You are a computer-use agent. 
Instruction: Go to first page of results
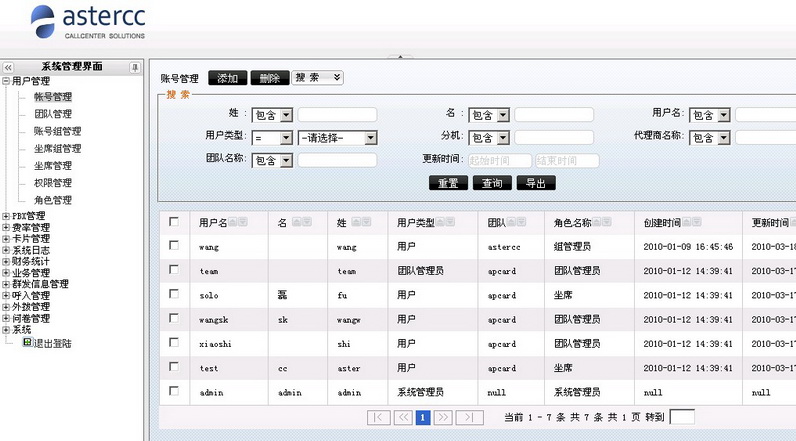[x=379, y=417]
